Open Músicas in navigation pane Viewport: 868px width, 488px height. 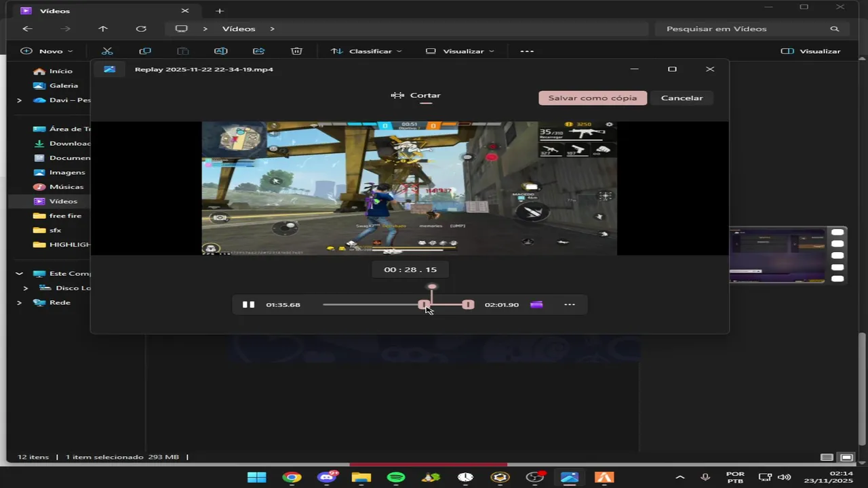point(58,186)
